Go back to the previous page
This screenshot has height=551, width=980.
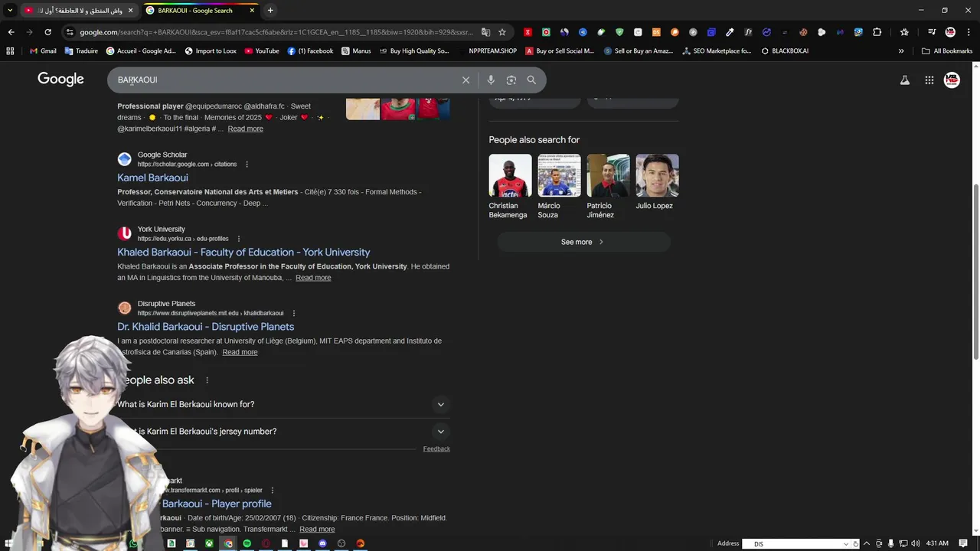tap(11, 32)
